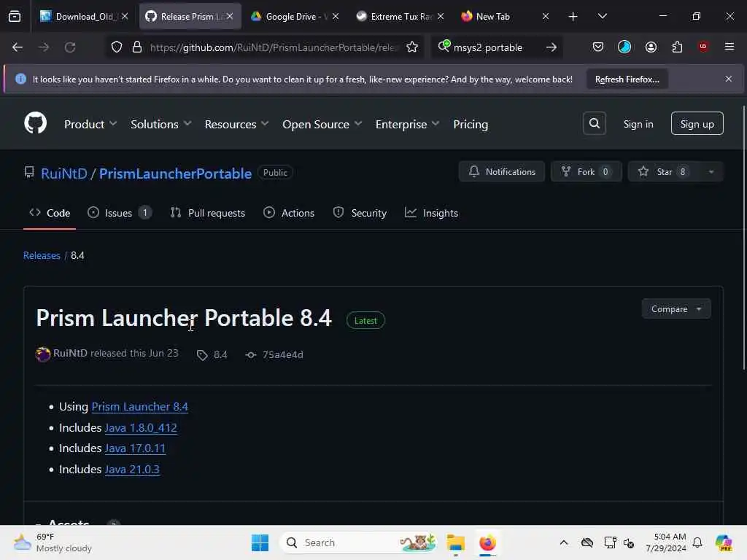Follow the Java 1.8.0_412 link
Screen dimensions: 747x560
[x=141, y=427]
